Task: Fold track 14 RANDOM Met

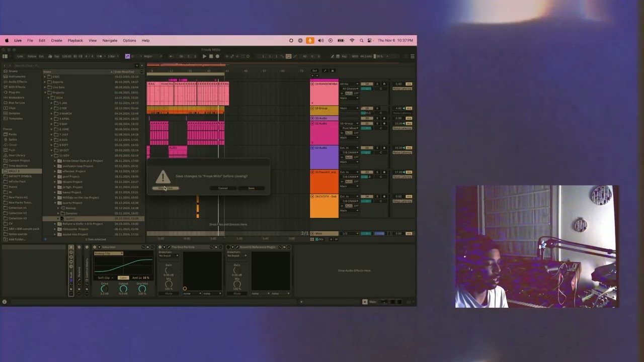Action: (312, 84)
